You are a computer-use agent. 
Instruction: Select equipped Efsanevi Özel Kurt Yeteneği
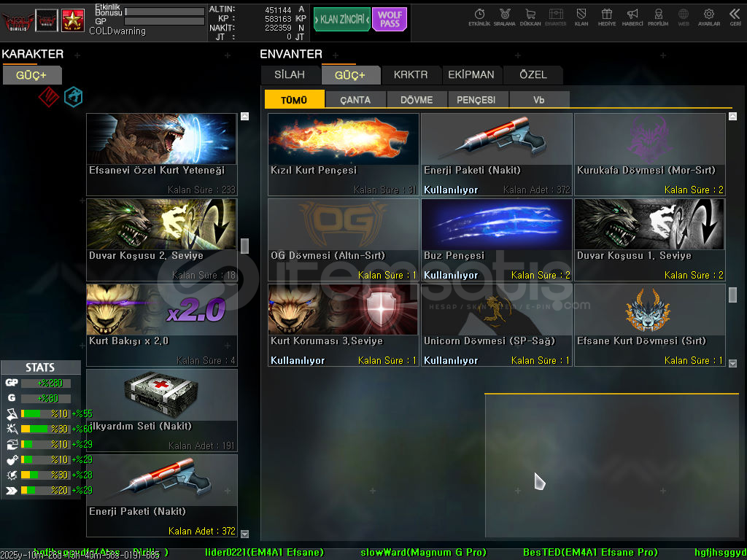pyautogui.click(x=161, y=155)
